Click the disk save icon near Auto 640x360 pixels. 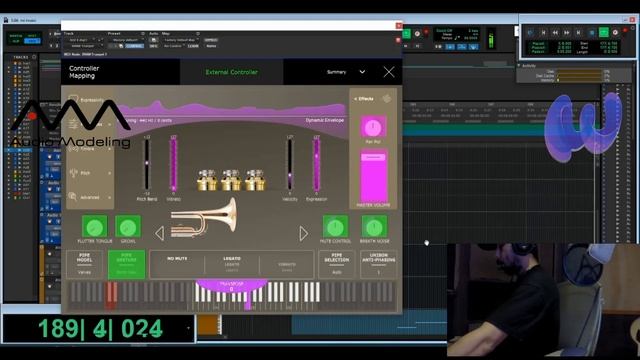tap(153, 40)
